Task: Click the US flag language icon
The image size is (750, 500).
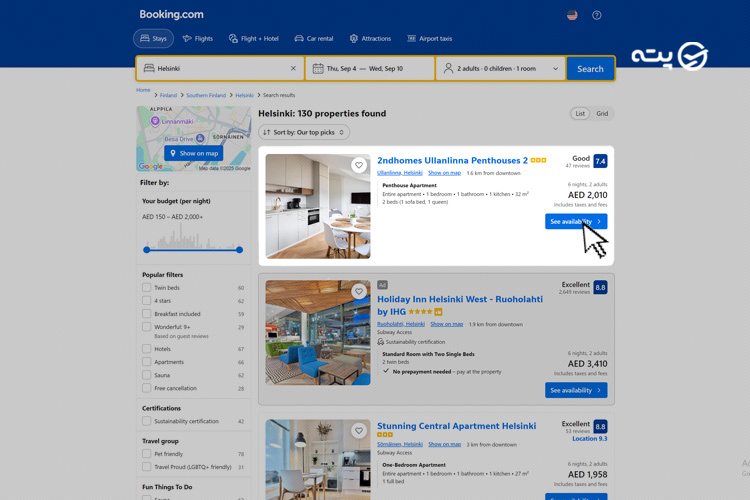Action: (x=572, y=15)
